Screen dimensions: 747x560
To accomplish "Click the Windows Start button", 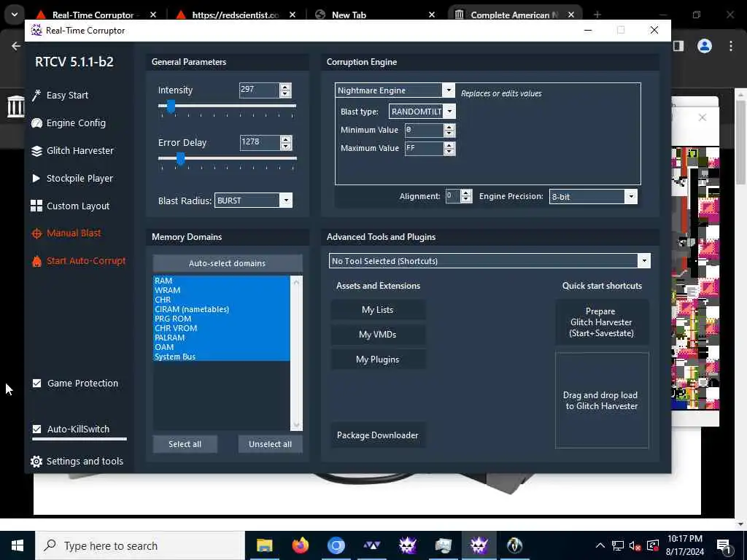I will click(x=18, y=545).
